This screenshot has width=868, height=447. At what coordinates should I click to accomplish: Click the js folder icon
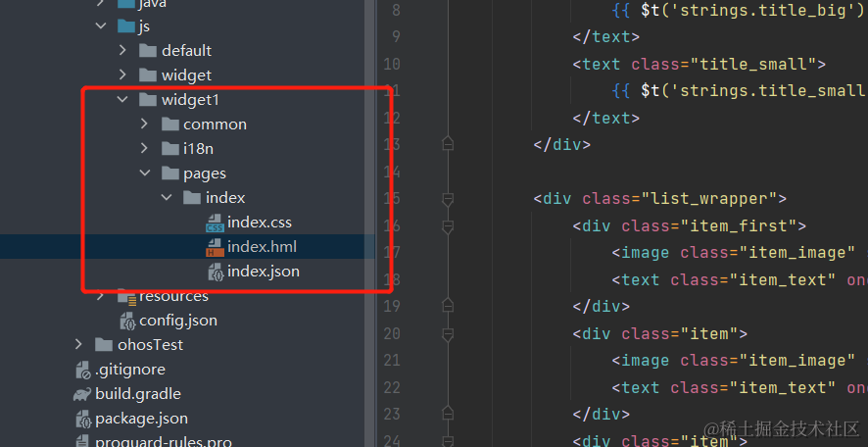pos(126,25)
